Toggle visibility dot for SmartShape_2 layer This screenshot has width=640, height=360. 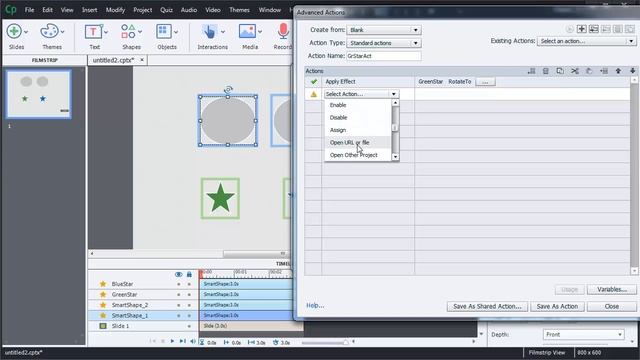[178, 305]
